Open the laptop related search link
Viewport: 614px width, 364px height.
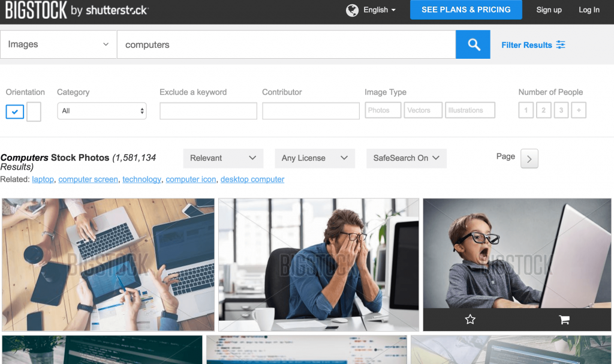pyautogui.click(x=43, y=179)
